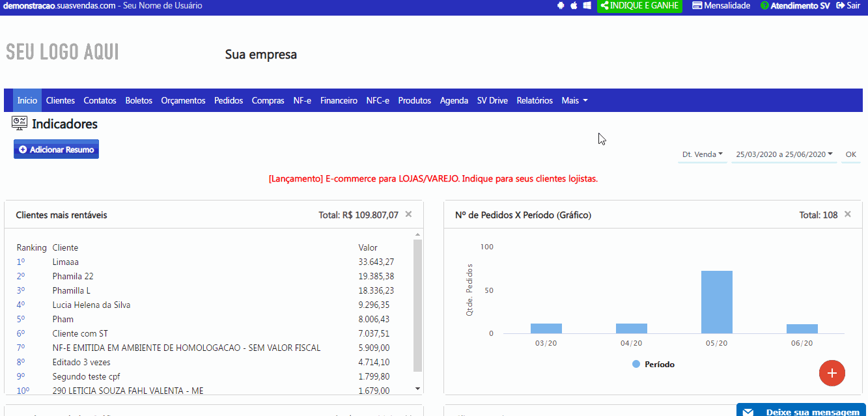Click client name Limaaa
Screen dimensions: 868x416
coord(66,262)
